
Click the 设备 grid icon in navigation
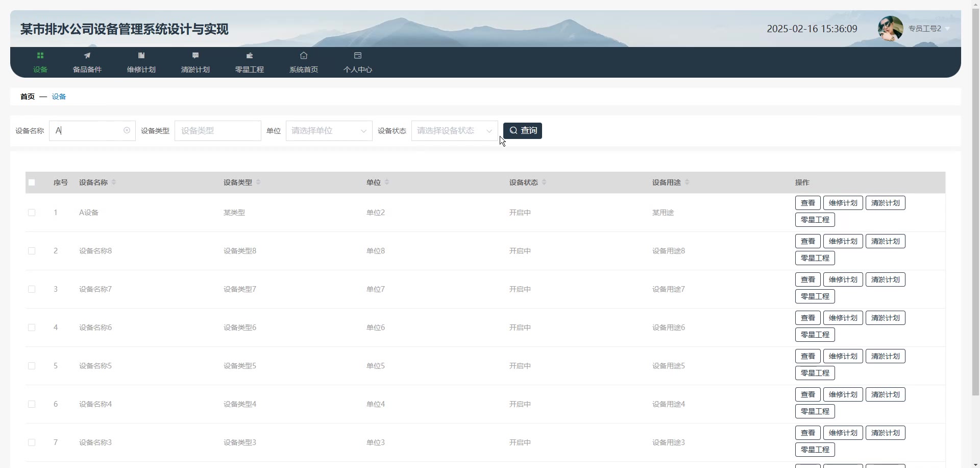40,55
